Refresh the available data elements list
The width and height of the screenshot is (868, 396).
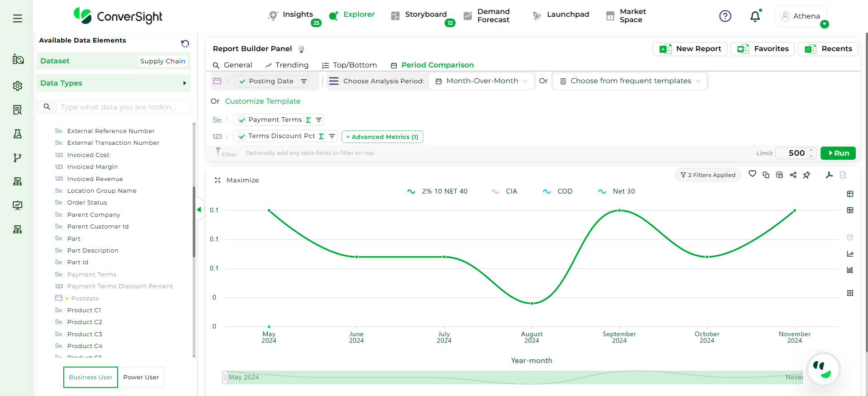pos(185,43)
